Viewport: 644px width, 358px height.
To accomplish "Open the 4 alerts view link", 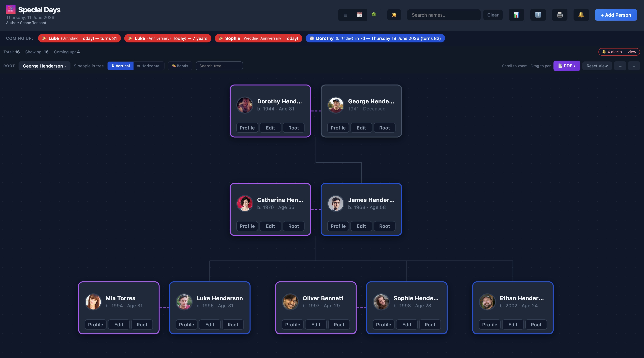I will pyautogui.click(x=619, y=52).
